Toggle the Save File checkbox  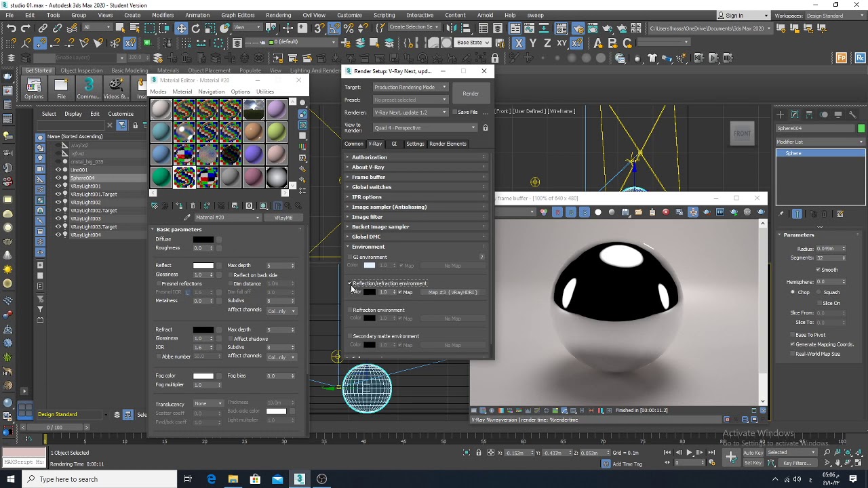point(454,113)
